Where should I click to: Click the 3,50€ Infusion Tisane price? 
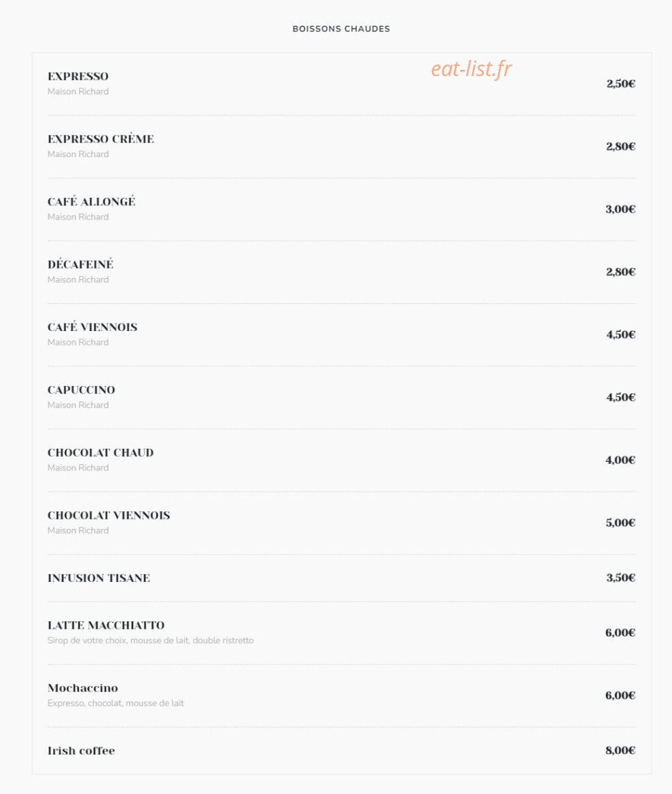(x=621, y=578)
